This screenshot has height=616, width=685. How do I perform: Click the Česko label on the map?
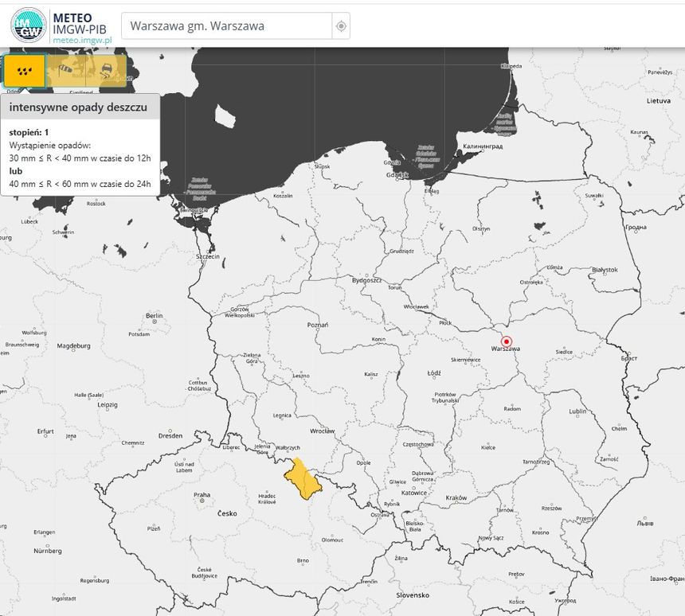click(227, 513)
